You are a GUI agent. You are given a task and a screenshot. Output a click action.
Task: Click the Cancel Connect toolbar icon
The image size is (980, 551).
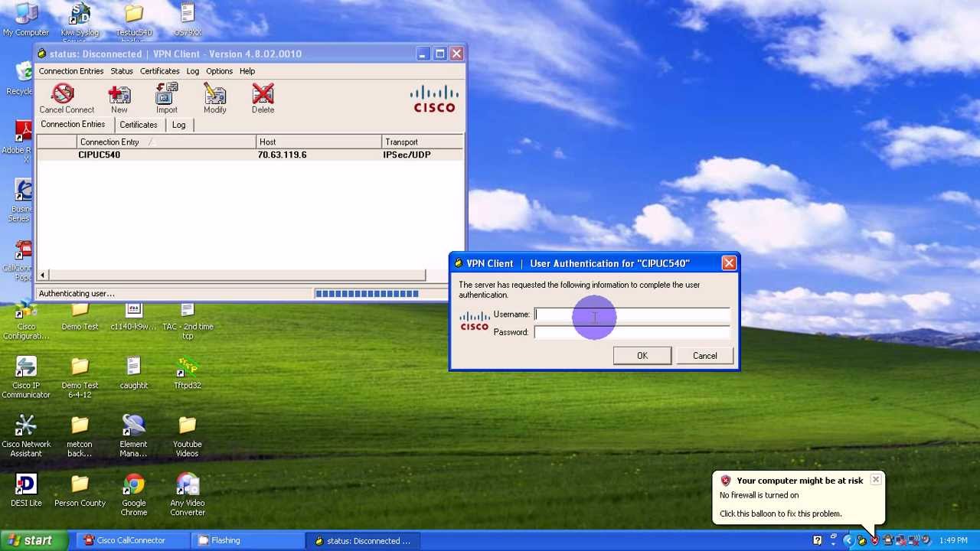[x=67, y=99]
